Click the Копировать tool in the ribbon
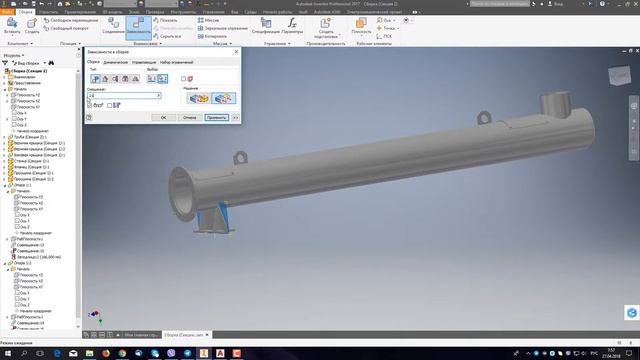 coord(212,36)
